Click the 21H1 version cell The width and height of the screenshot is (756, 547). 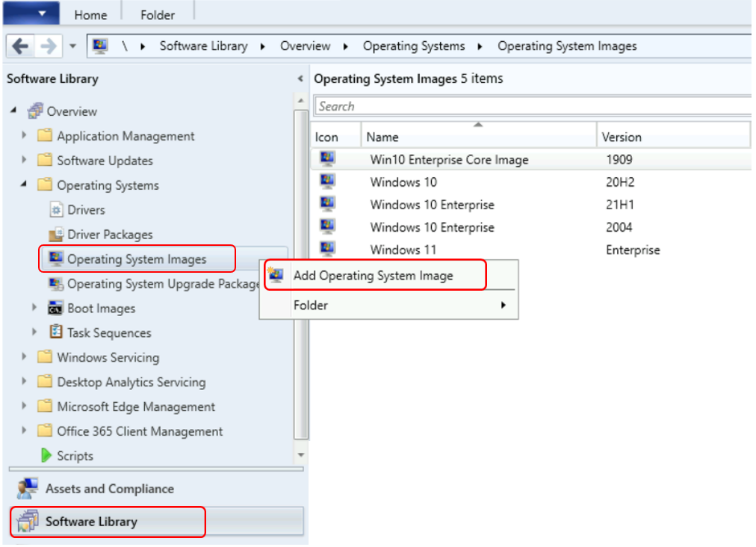click(x=619, y=205)
